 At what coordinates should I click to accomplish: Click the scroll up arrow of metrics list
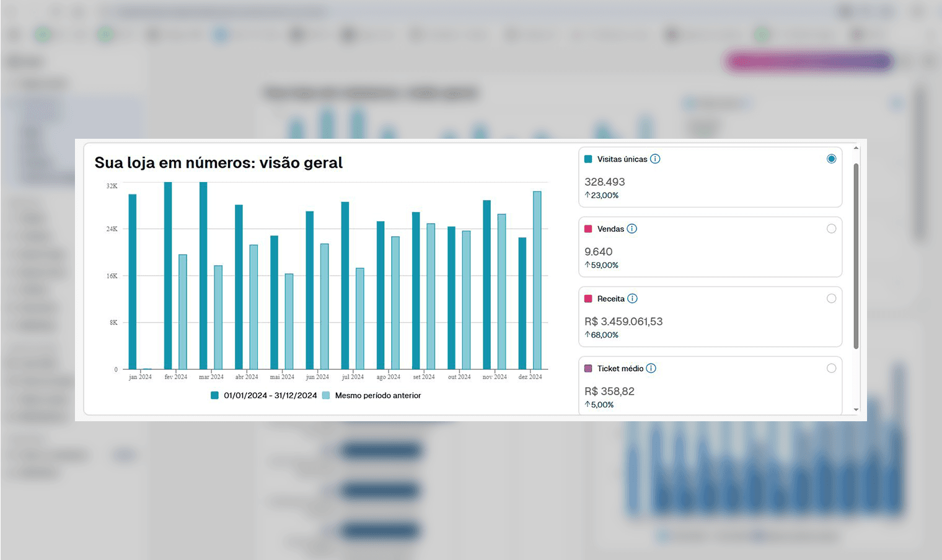(x=856, y=148)
